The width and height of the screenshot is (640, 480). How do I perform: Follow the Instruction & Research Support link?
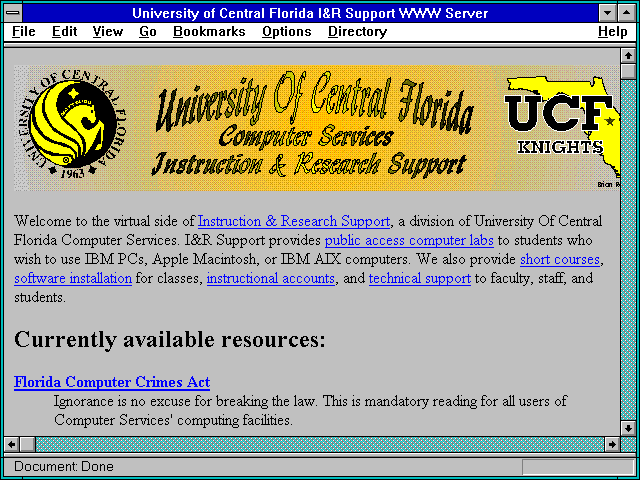coord(294,221)
